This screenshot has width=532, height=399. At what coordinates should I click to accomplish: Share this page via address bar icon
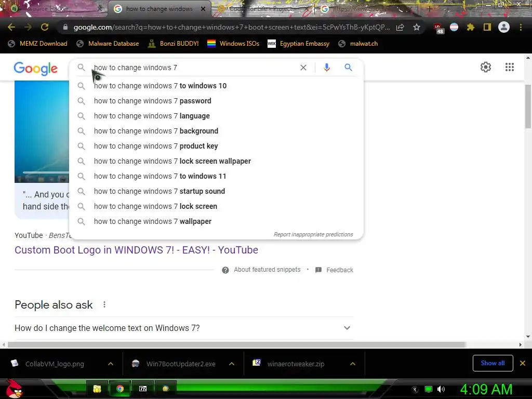click(x=400, y=28)
